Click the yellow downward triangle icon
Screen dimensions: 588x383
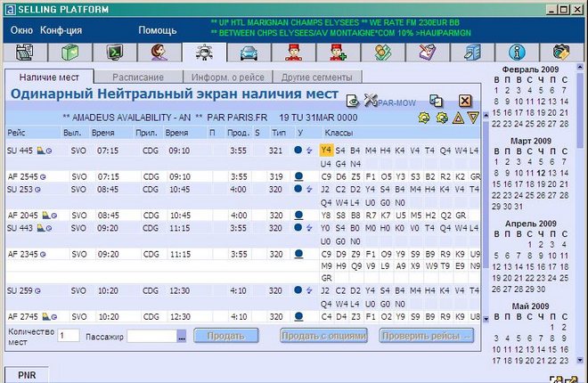click(473, 118)
